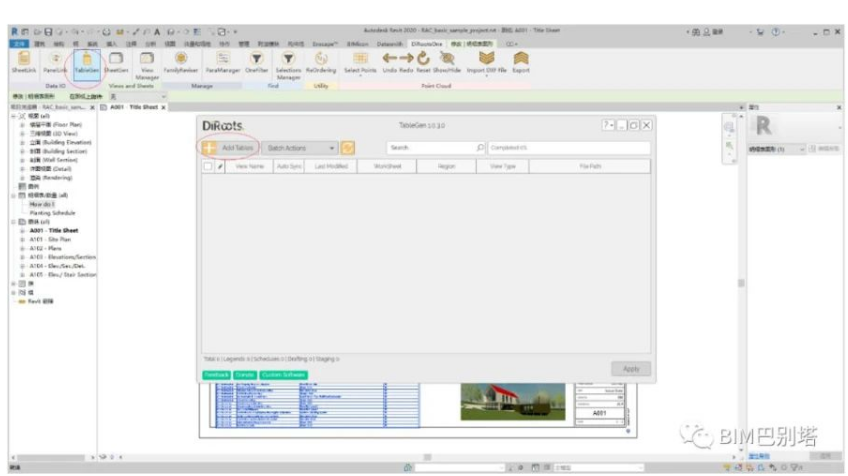
Task: Select the Last Modified column header
Action: (x=331, y=167)
